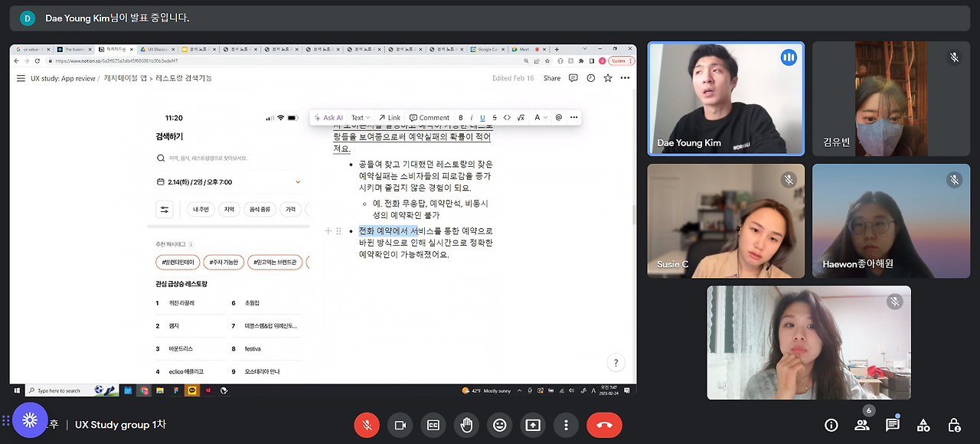Favorite this Notion page with the star

pos(608,78)
